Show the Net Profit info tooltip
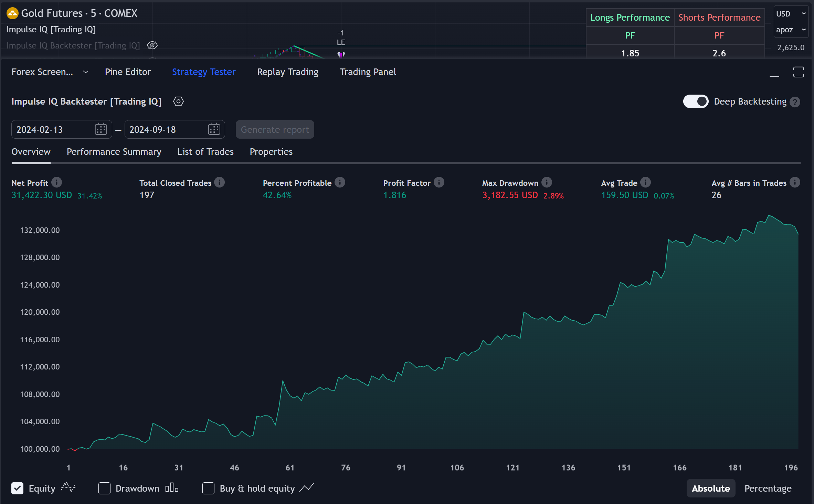This screenshot has height=504, width=814. pyautogui.click(x=57, y=182)
